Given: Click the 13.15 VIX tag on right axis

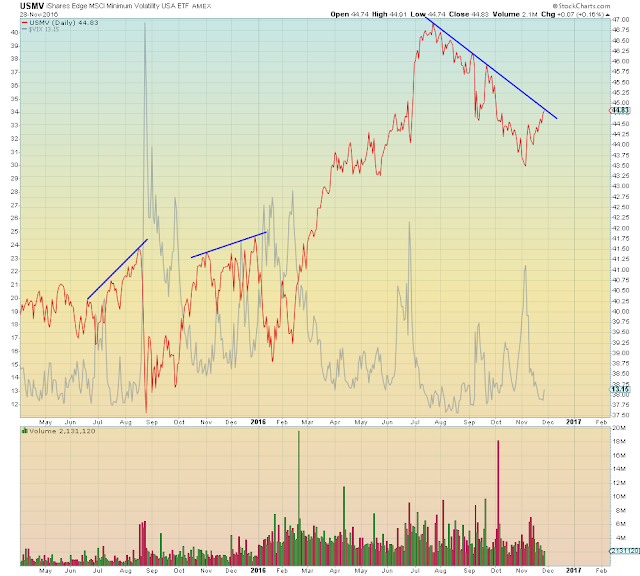Looking at the screenshot, I should [620, 389].
